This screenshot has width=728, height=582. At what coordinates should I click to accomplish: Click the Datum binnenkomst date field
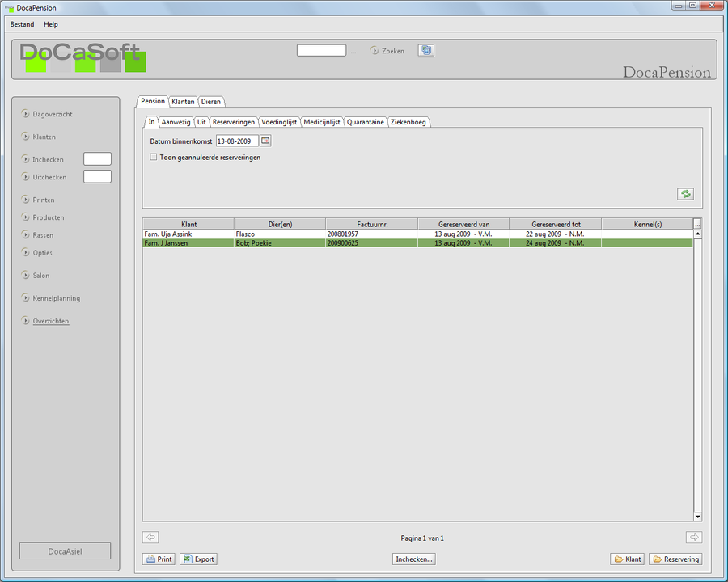(x=237, y=141)
